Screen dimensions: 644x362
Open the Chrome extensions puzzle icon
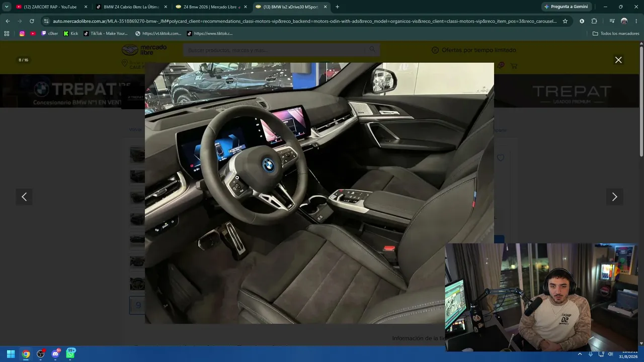(x=594, y=21)
